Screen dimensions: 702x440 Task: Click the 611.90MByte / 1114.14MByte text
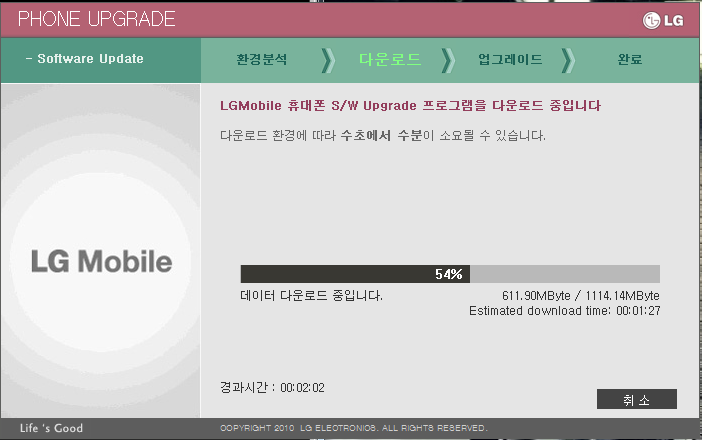581,295
